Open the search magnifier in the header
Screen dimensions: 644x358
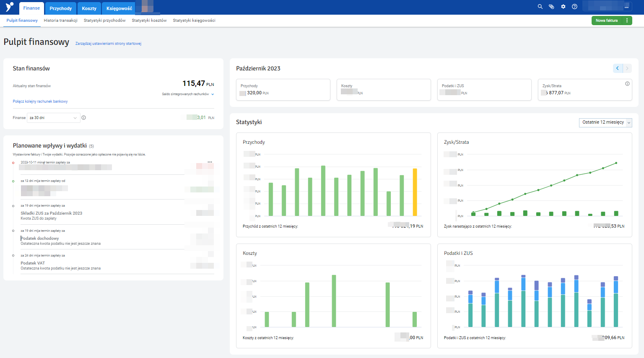540,7
